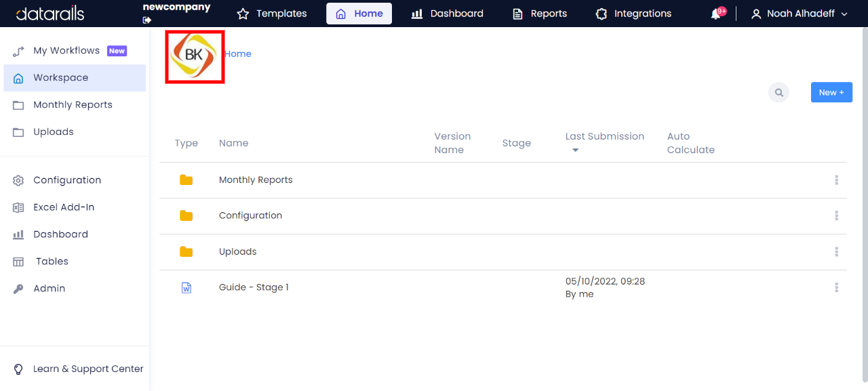Viewport: 868px width, 391px height.
Task: Open the logout icon under newcompany
Action: tap(146, 20)
